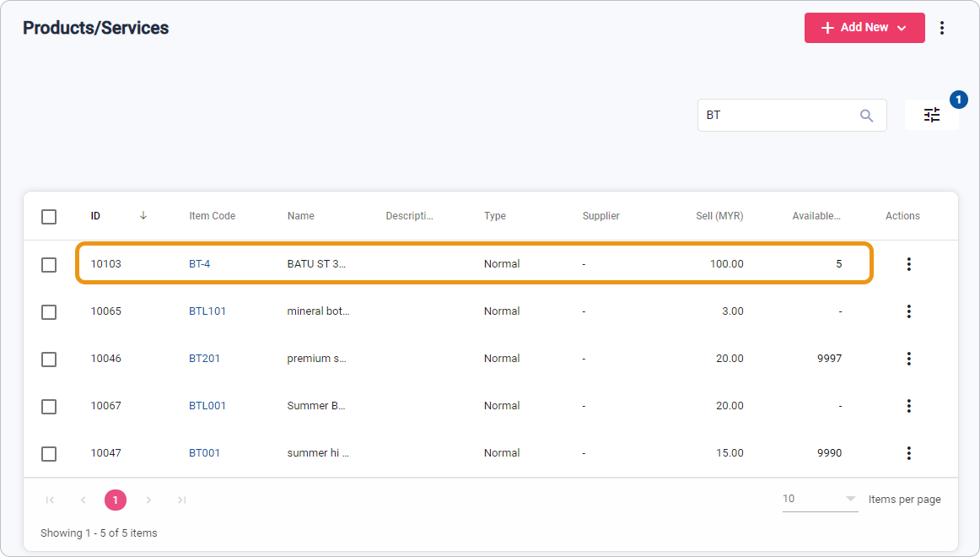The width and height of the screenshot is (980, 557).
Task: Click the sell price 15.00
Action: click(730, 453)
